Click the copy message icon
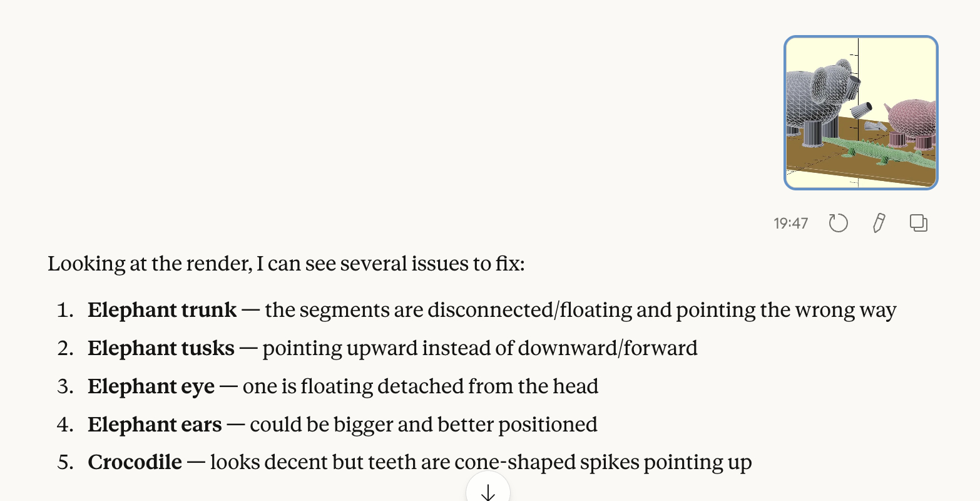Viewport: 980px width, 501px height. click(919, 223)
